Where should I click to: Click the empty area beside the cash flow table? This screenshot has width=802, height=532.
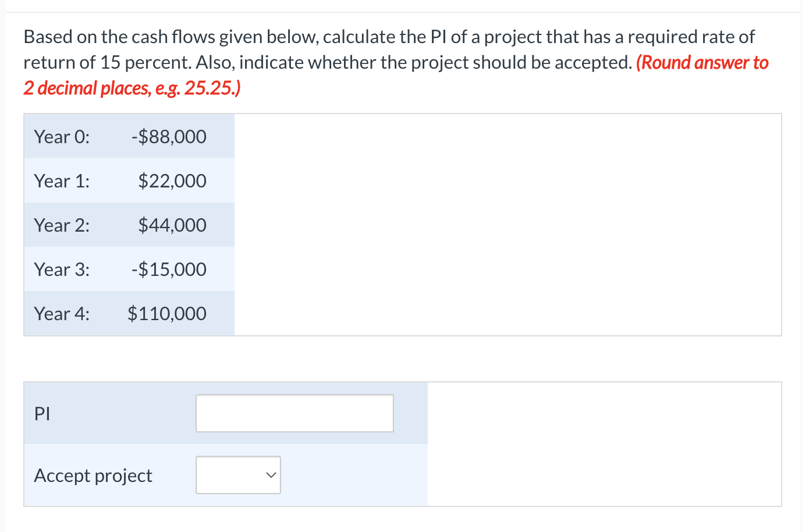click(x=506, y=224)
